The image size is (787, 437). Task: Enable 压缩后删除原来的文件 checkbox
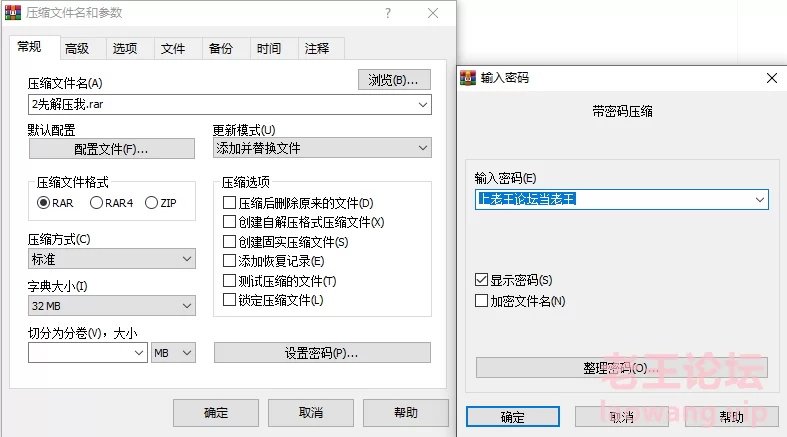click(229, 203)
